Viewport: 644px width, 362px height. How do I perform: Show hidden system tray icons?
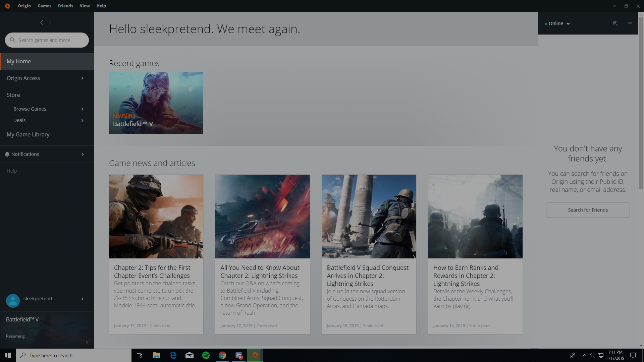(584, 355)
